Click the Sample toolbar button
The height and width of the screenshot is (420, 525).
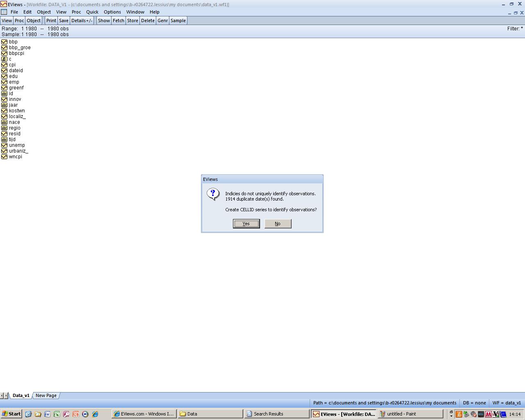(x=178, y=21)
